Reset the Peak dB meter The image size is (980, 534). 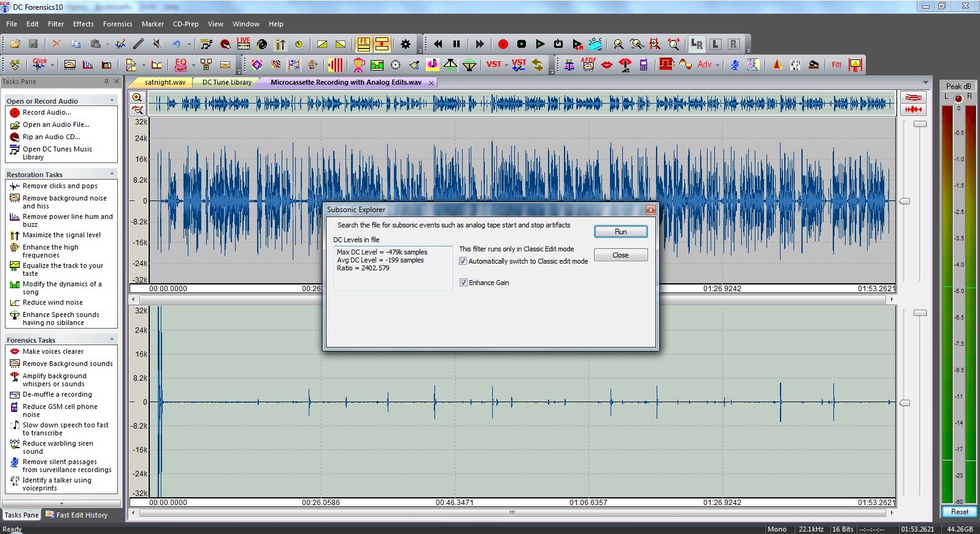coord(959,512)
